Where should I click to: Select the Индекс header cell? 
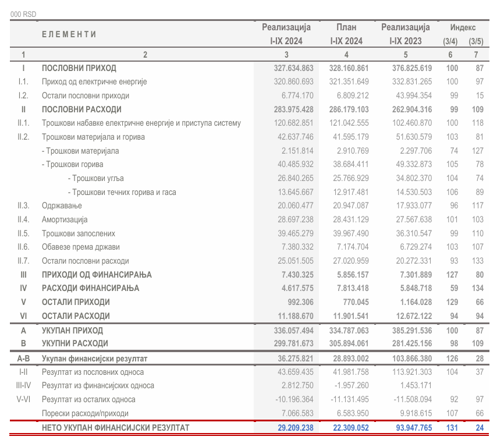point(463,26)
